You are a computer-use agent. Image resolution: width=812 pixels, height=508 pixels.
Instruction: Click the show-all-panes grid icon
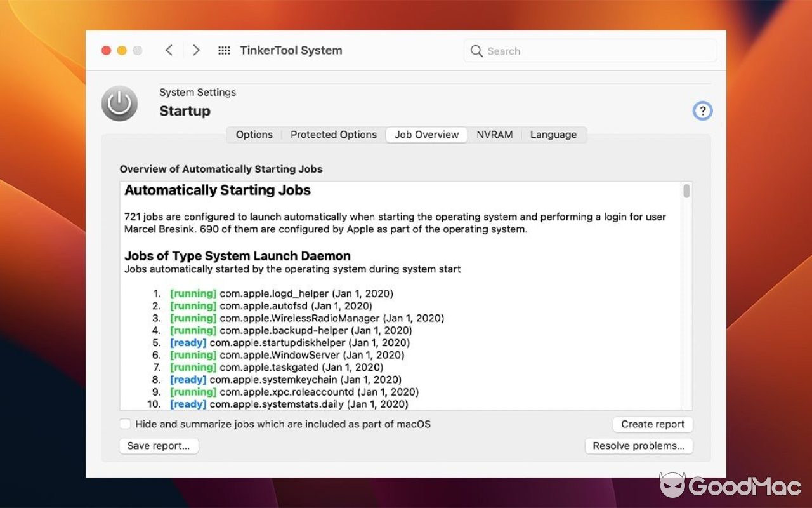(x=224, y=50)
